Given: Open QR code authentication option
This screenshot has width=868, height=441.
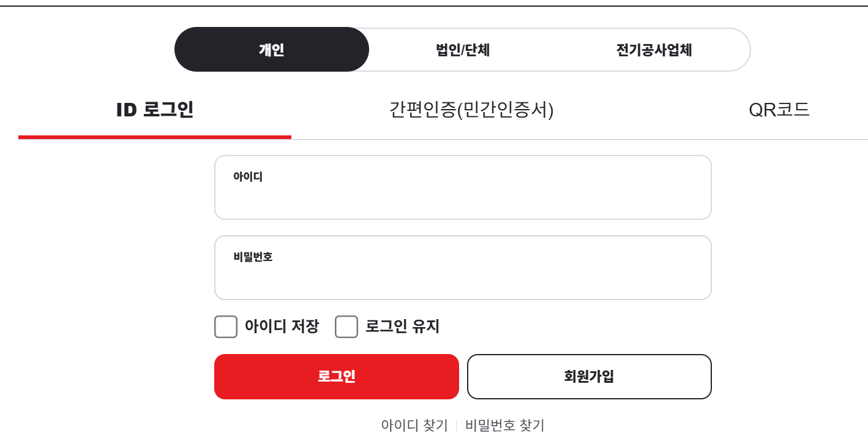Looking at the screenshot, I should (x=780, y=110).
